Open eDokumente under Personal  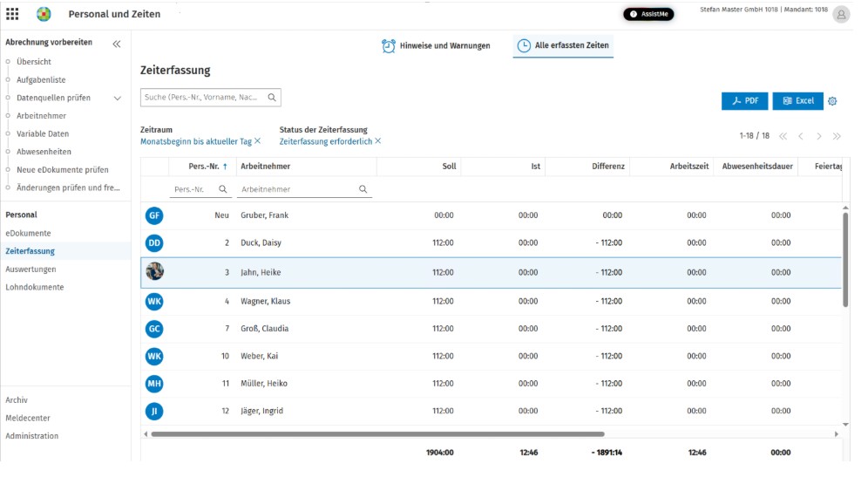click(28, 234)
